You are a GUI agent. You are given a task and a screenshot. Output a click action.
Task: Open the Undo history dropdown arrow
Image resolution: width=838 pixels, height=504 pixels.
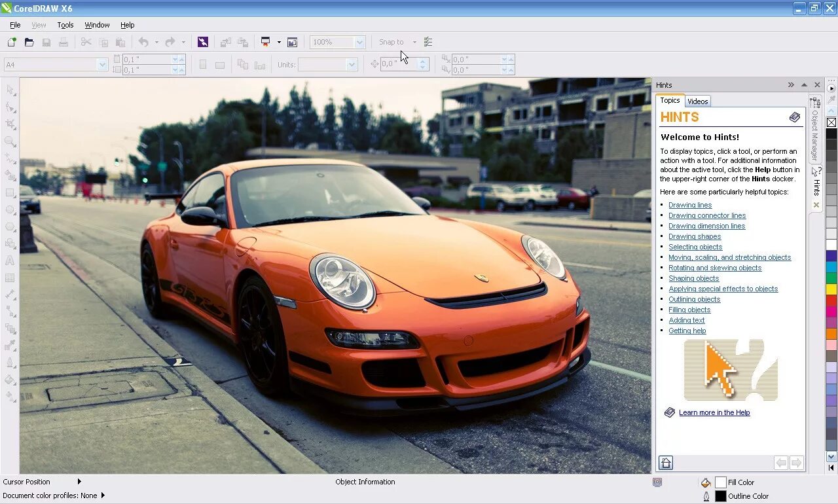tap(156, 42)
